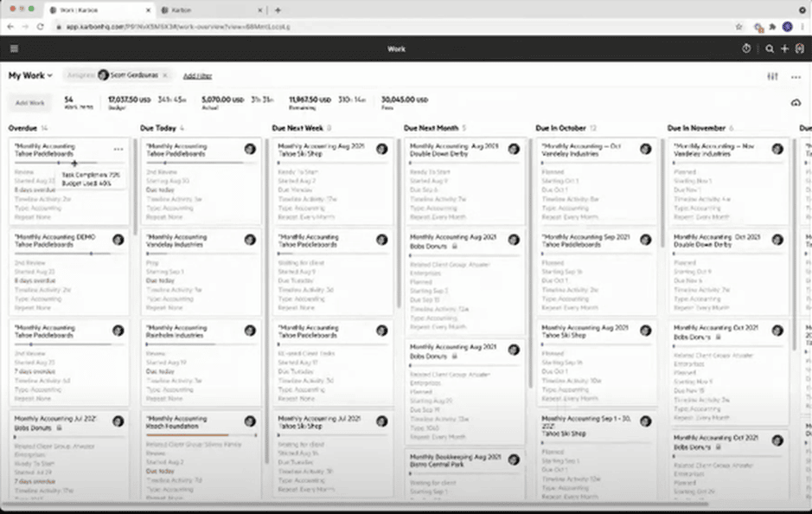Click the browser back arrow
Viewport: 812px width, 514px height.
tap(10, 27)
